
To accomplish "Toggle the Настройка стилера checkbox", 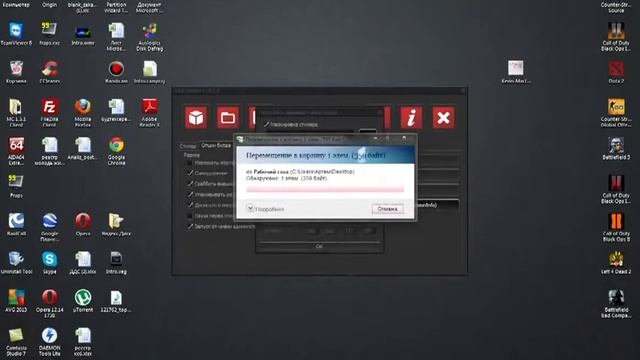I will coord(267,124).
